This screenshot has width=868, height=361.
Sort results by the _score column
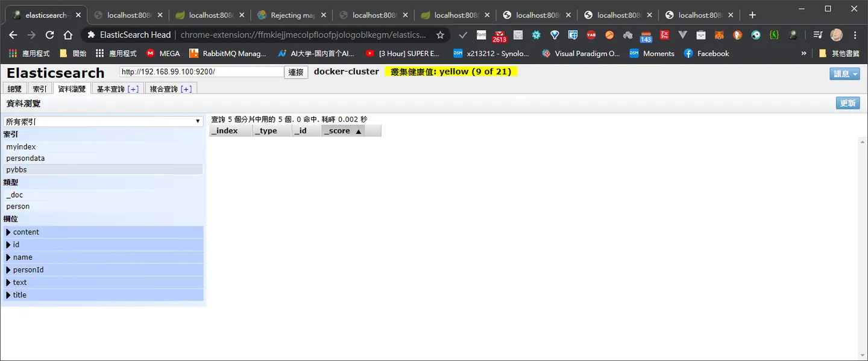(x=343, y=131)
